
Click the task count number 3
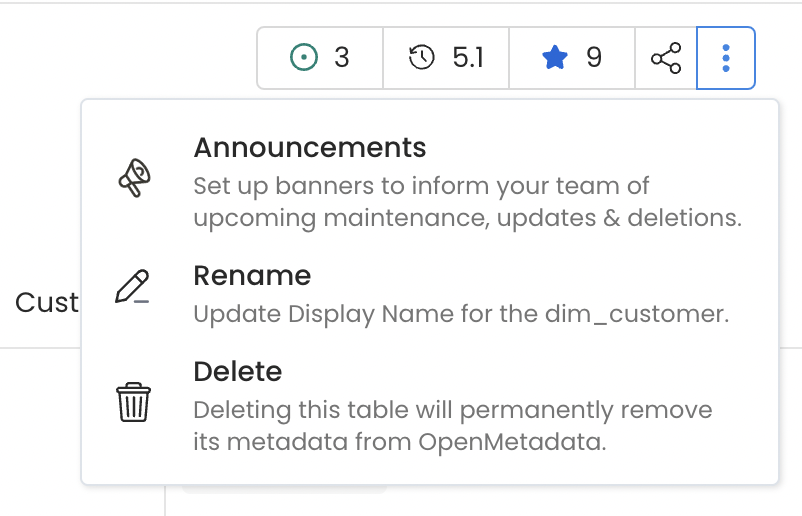click(x=342, y=58)
